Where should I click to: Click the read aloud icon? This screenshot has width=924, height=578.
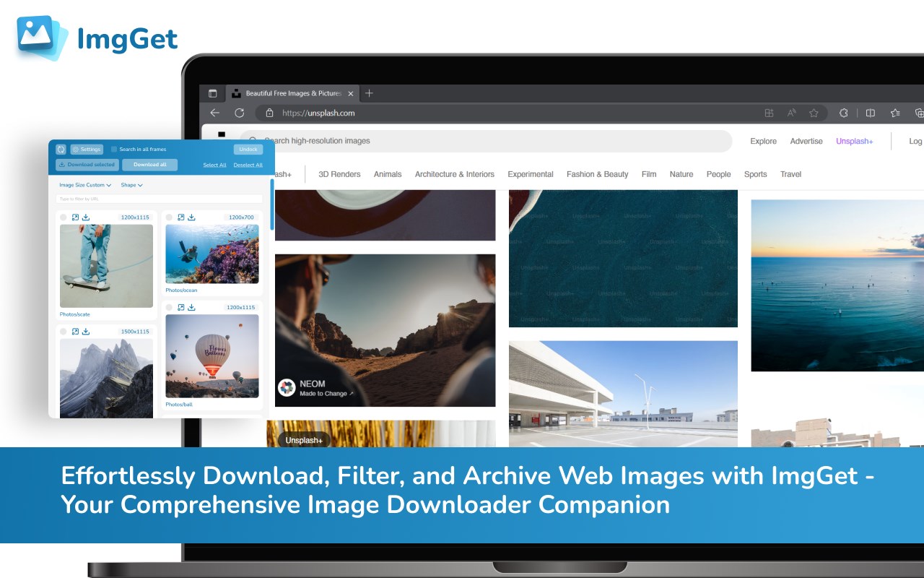(x=791, y=113)
